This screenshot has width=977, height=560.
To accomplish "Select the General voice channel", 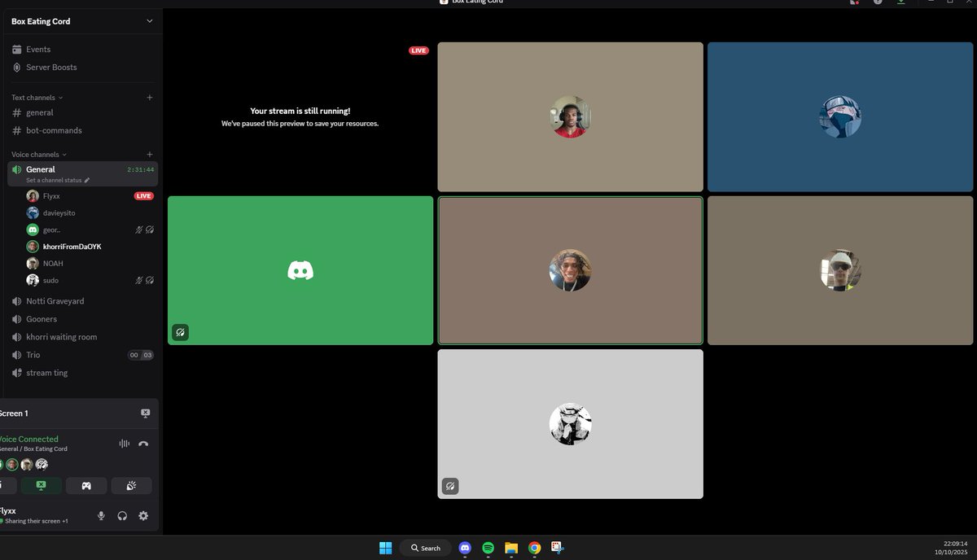I will tap(82, 173).
